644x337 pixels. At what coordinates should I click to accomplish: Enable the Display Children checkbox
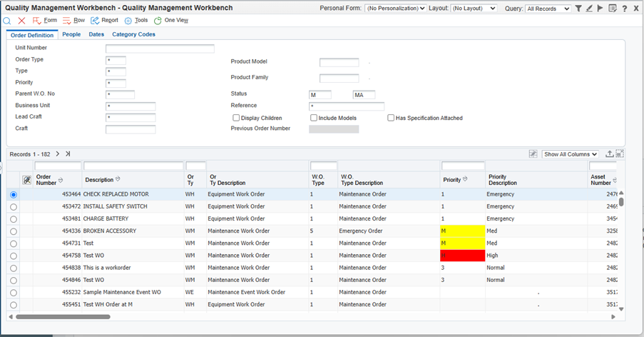(x=236, y=118)
